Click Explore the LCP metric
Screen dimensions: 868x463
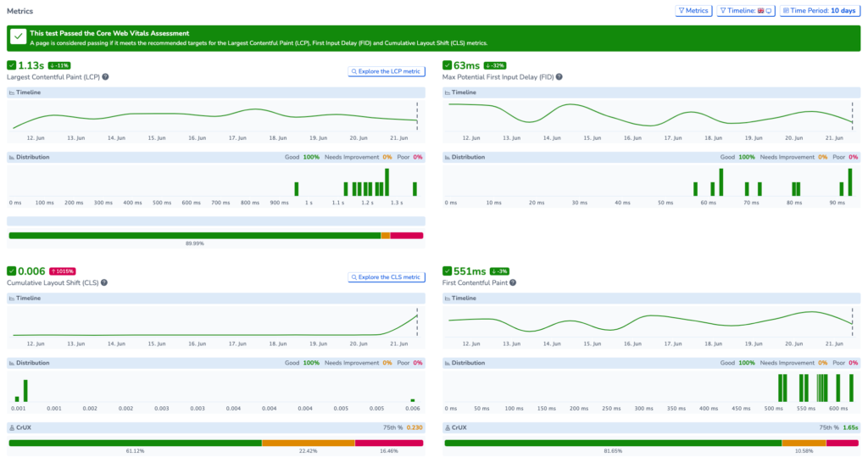pyautogui.click(x=387, y=71)
